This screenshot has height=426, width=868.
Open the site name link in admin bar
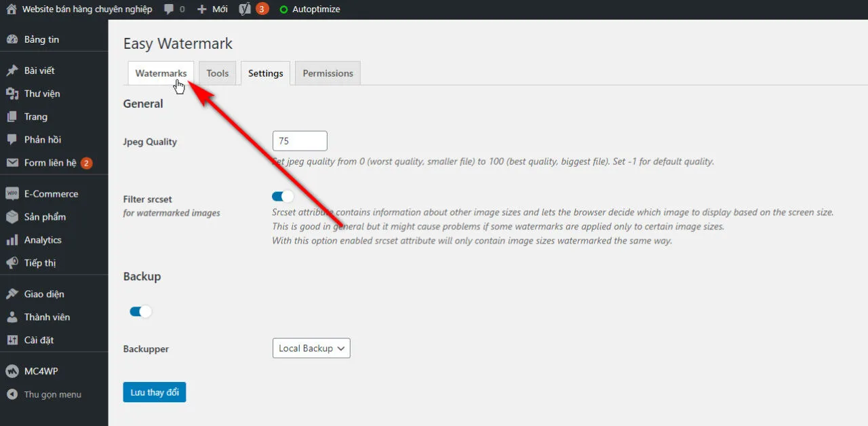click(87, 9)
